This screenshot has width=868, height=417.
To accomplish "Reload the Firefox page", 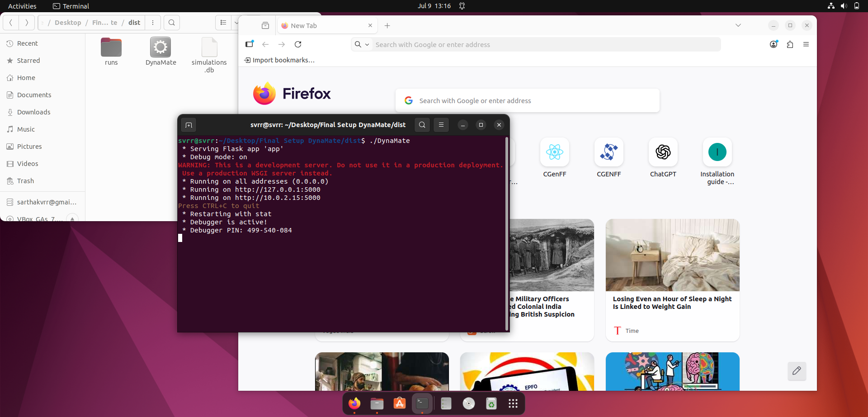I will tap(298, 44).
